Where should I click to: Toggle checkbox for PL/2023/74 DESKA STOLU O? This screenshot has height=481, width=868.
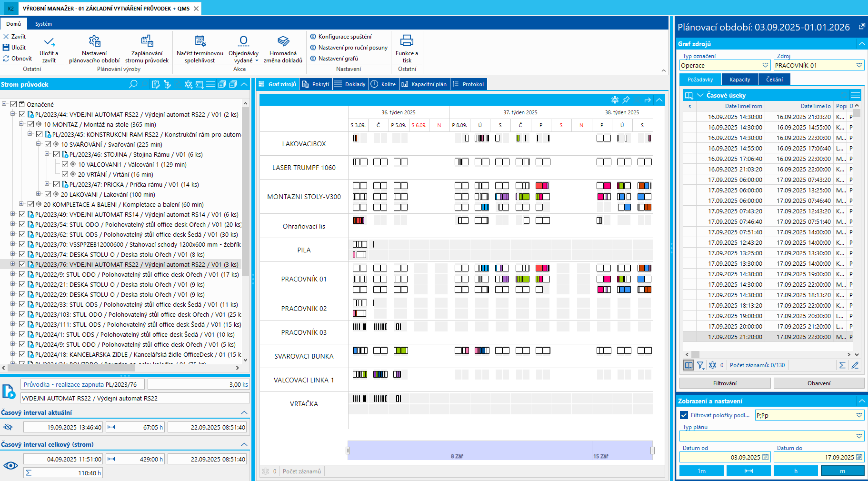click(x=22, y=254)
